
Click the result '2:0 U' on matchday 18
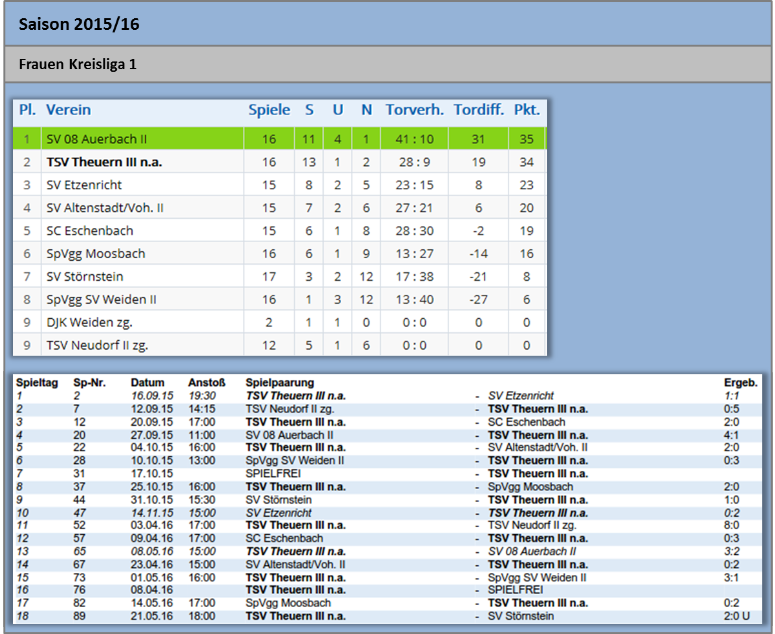[x=737, y=616]
